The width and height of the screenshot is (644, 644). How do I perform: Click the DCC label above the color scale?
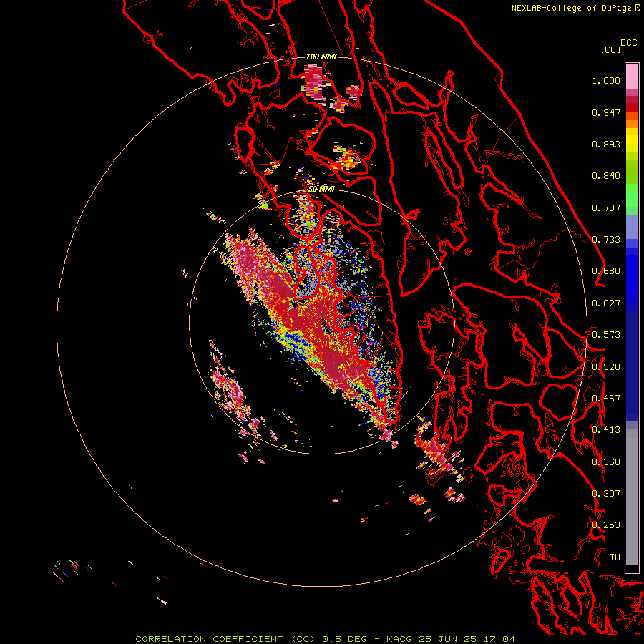point(628,43)
